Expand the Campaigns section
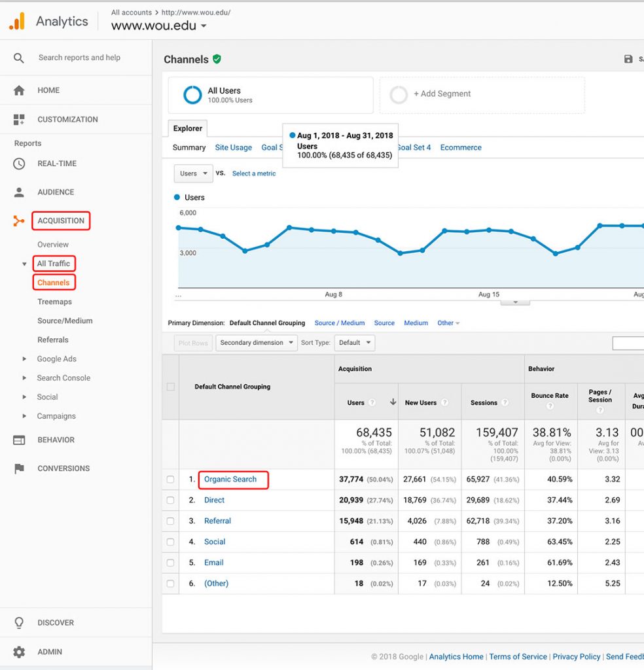The image size is (644, 670). click(24, 415)
